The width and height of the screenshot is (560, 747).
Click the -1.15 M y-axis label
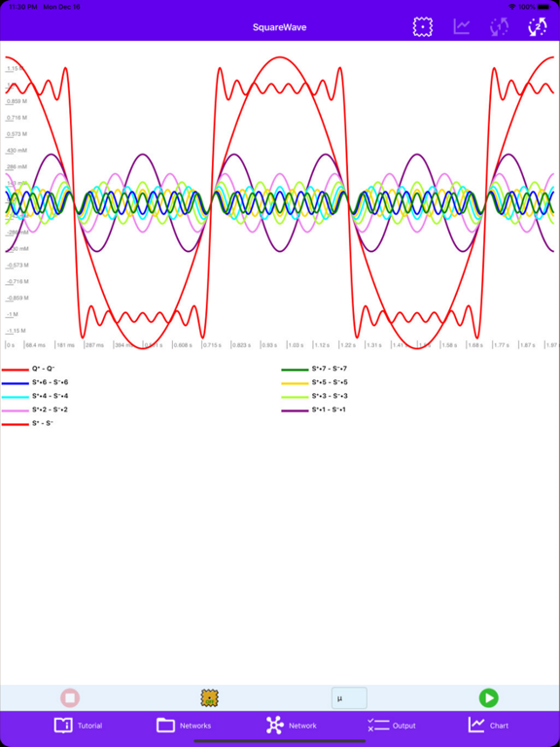tap(16, 331)
